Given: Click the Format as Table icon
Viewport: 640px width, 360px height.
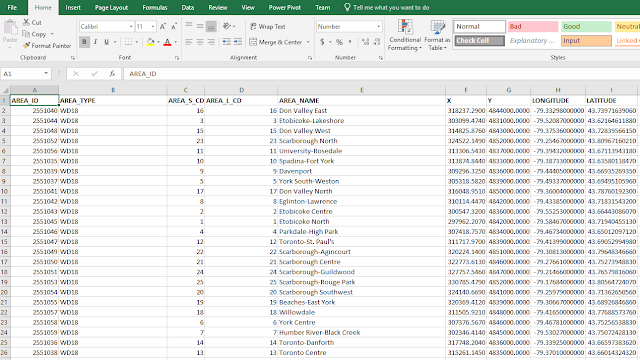Looking at the screenshot, I should point(437,27).
